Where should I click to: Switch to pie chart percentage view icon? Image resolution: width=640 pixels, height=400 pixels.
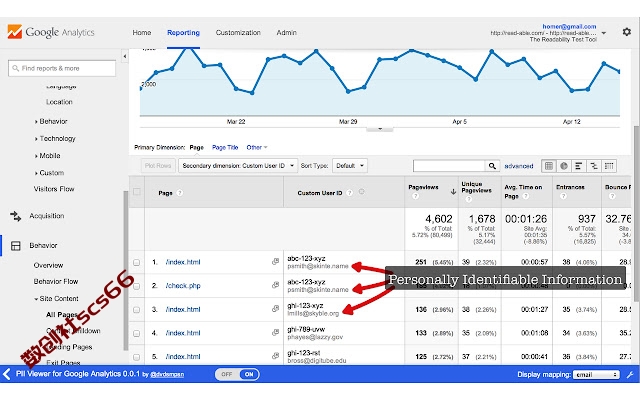pos(564,166)
